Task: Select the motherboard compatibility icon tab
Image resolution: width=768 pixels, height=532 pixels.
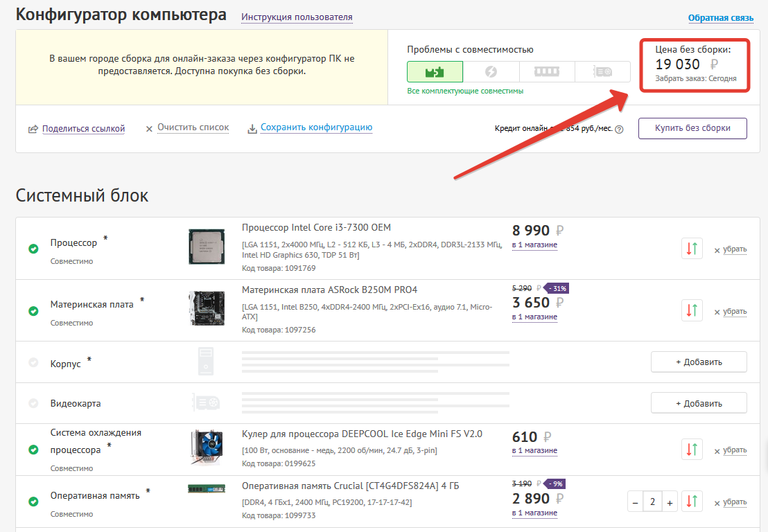Action: [435, 72]
